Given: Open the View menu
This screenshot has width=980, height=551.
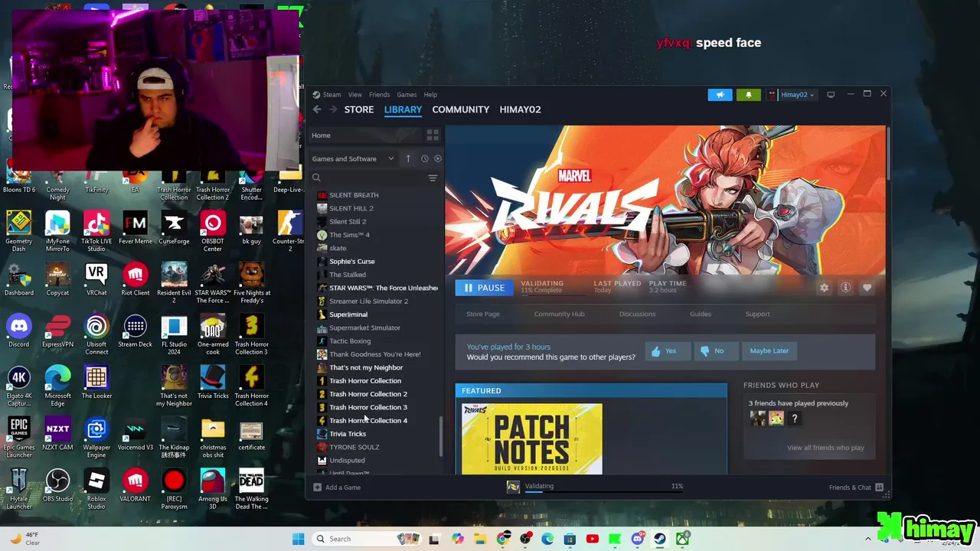Looking at the screenshot, I should [x=355, y=95].
